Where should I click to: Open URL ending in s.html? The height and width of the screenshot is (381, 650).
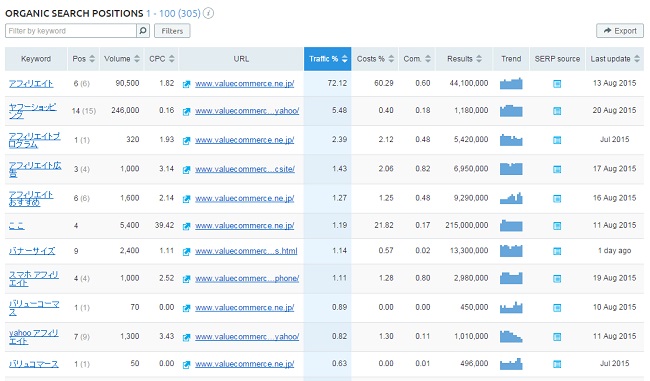pos(246,251)
